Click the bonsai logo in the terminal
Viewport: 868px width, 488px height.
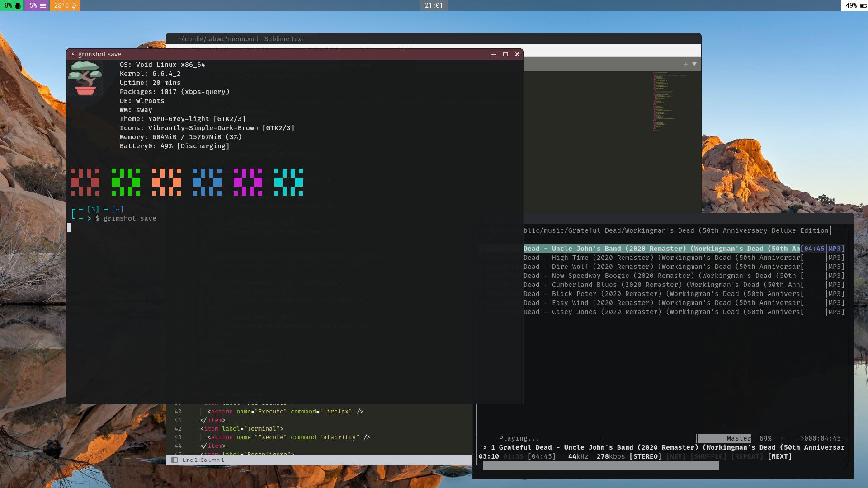pyautogui.click(x=85, y=78)
